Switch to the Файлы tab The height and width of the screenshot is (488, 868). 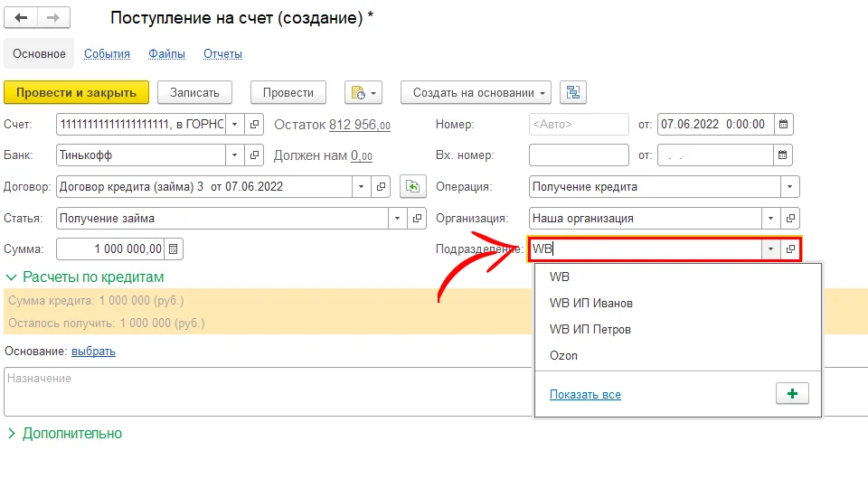pyautogui.click(x=167, y=54)
